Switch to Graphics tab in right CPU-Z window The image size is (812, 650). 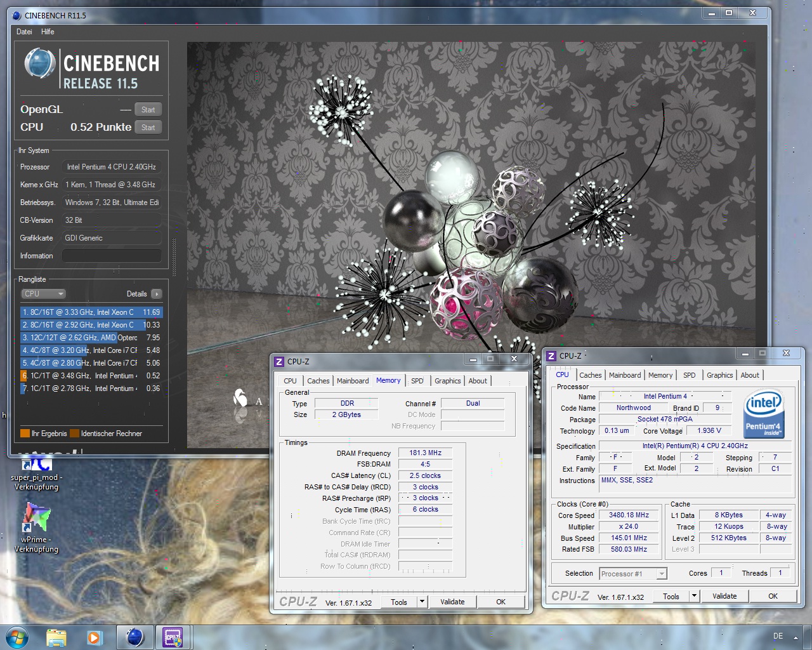click(720, 375)
